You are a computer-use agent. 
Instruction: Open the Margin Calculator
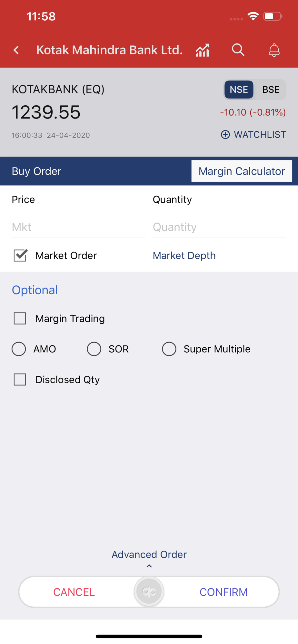click(x=242, y=171)
